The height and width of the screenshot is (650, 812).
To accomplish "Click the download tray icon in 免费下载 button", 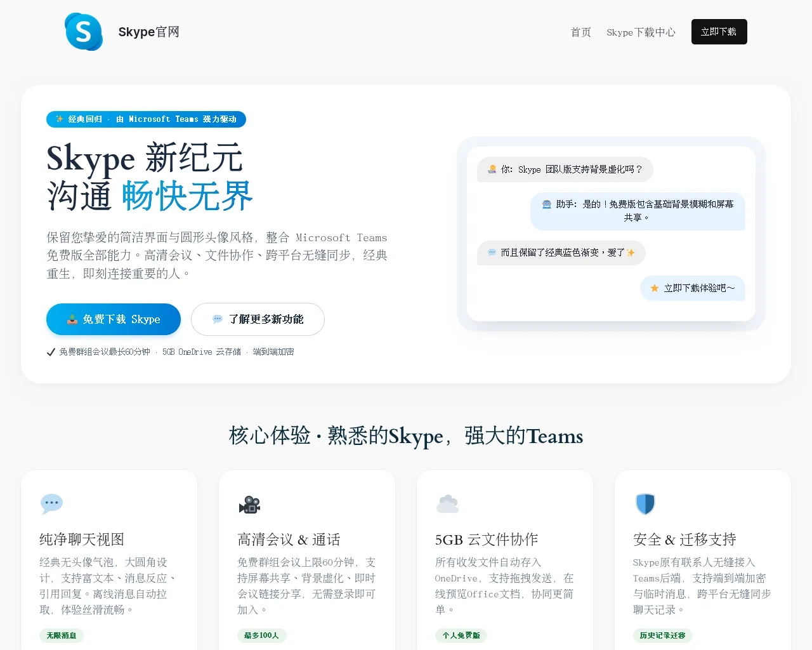I will tap(72, 319).
